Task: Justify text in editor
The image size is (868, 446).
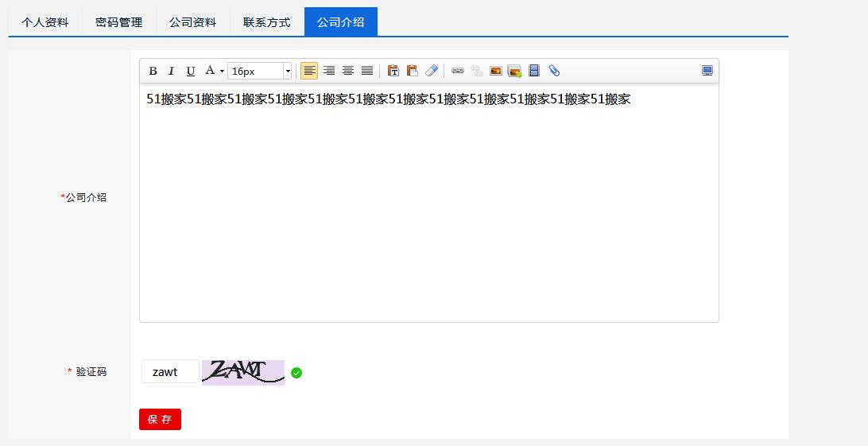Action: pyautogui.click(x=367, y=71)
